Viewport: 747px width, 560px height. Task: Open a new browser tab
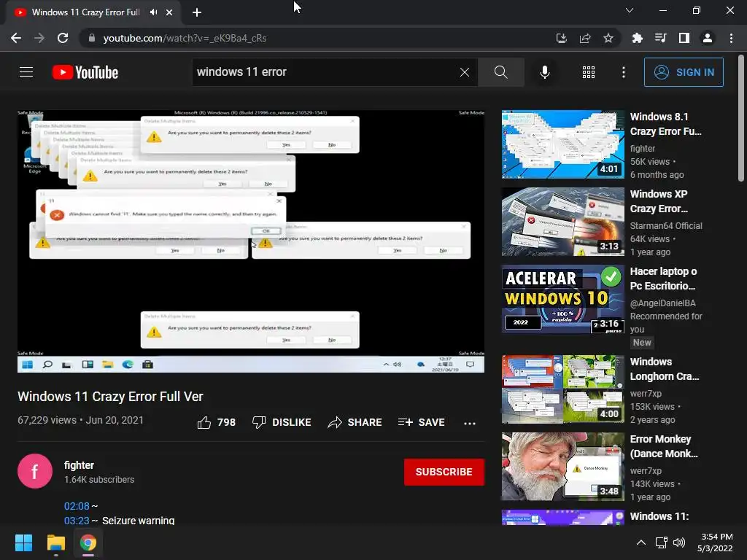click(197, 12)
